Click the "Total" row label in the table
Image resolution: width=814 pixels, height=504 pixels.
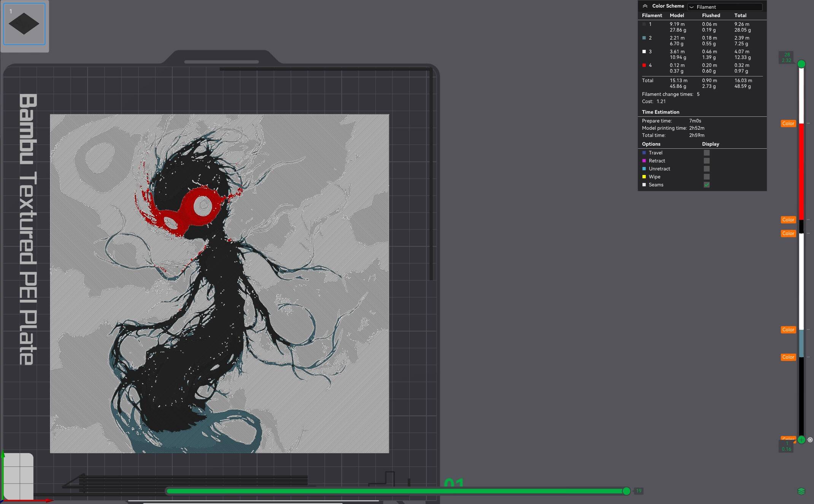[x=647, y=81]
